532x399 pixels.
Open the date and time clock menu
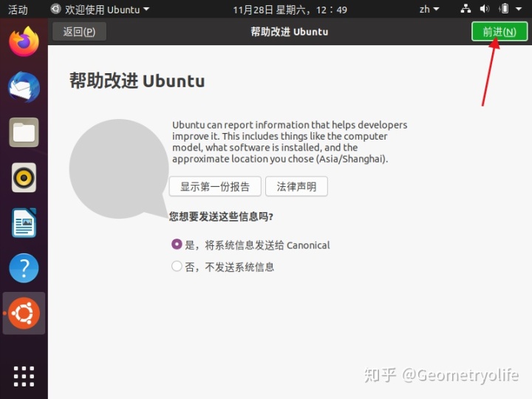[290, 10]
